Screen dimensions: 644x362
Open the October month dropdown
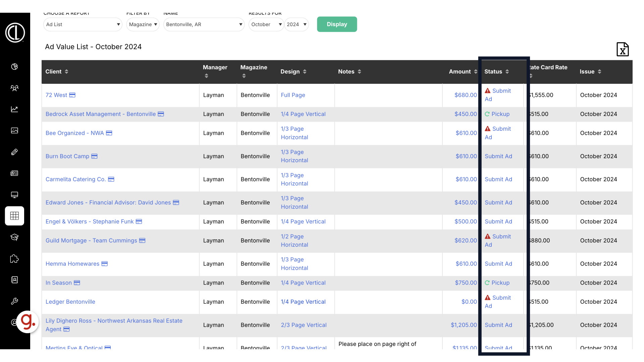(x=266, y=24)
